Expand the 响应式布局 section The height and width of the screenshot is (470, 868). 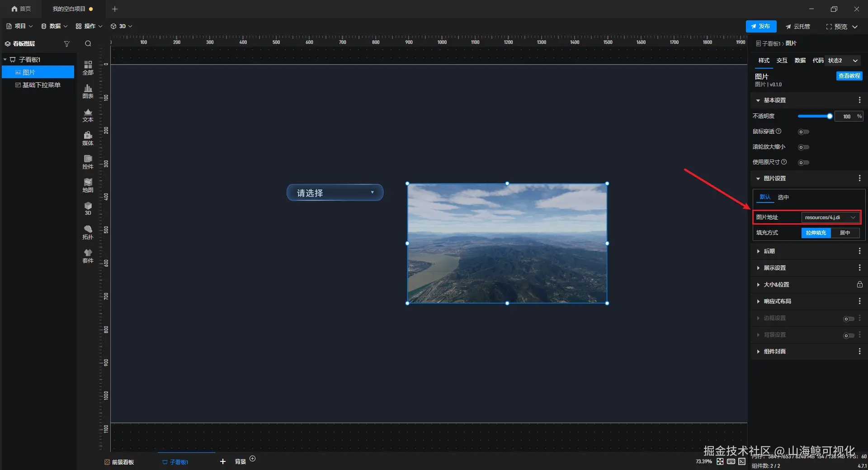coord(758,301)
